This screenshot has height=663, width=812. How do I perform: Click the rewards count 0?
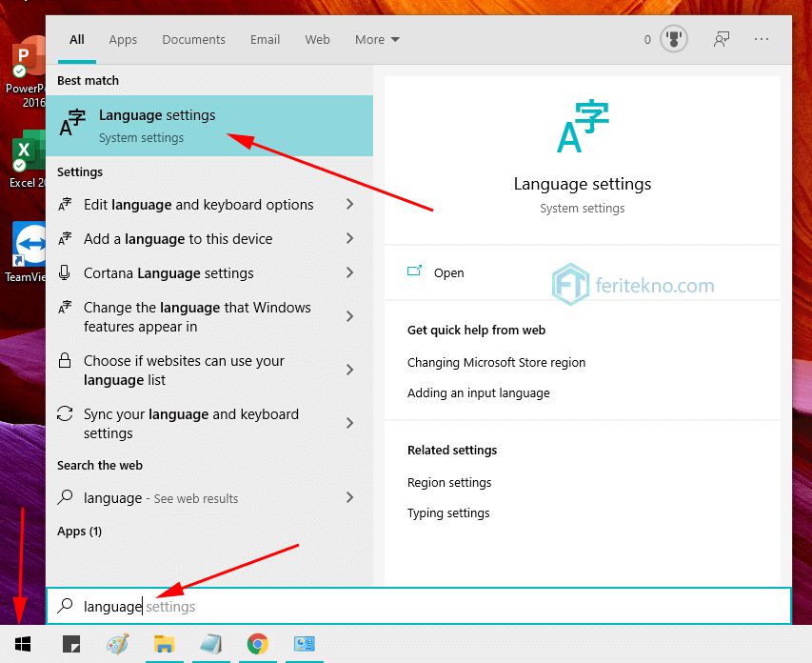coord(647,39)
